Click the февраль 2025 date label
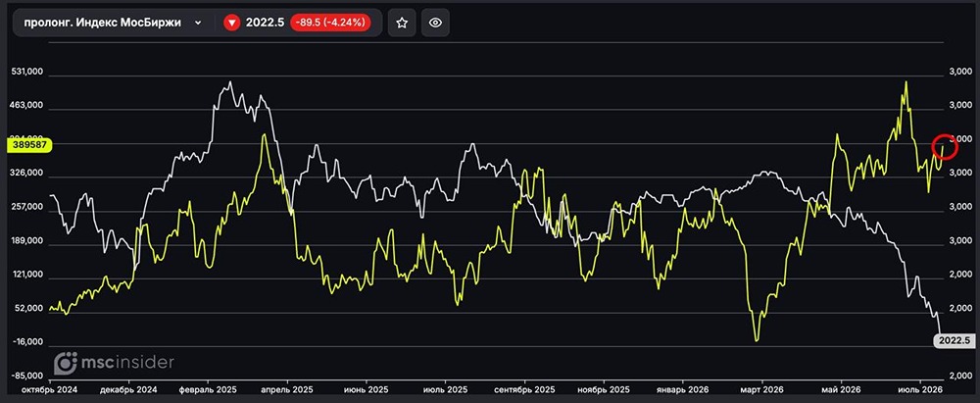The height and width of the screenshot is (403, 980). click(209, 389)
